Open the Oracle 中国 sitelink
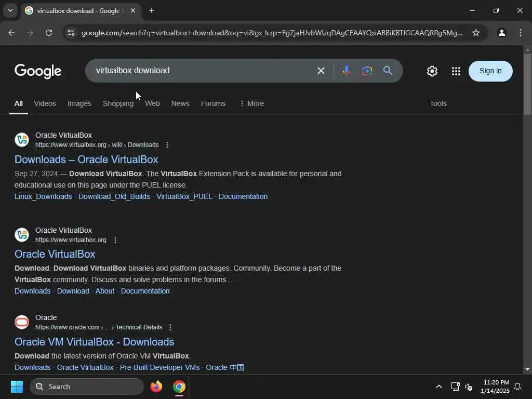The height and width of the screenshot is (399, 532). tap(225, 367)
